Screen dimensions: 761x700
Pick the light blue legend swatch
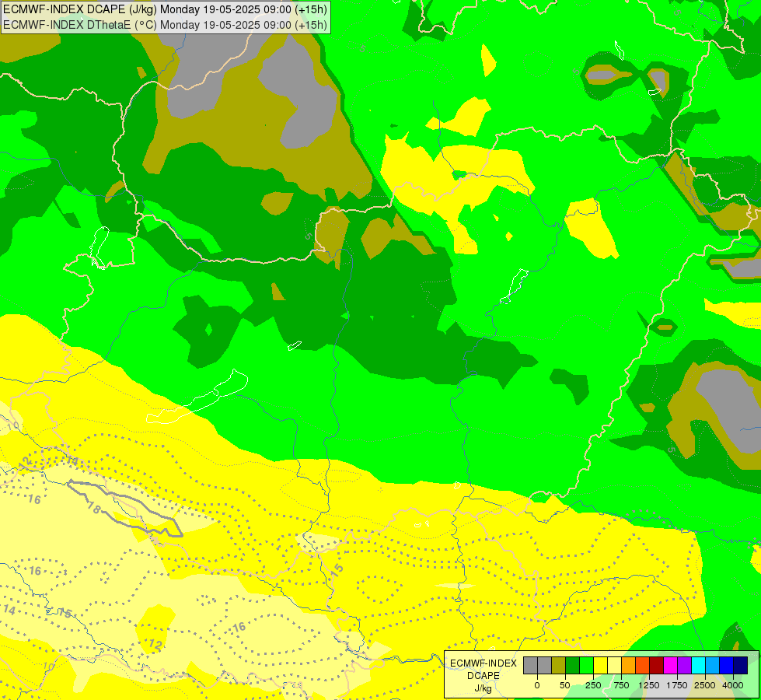(713, 666)
